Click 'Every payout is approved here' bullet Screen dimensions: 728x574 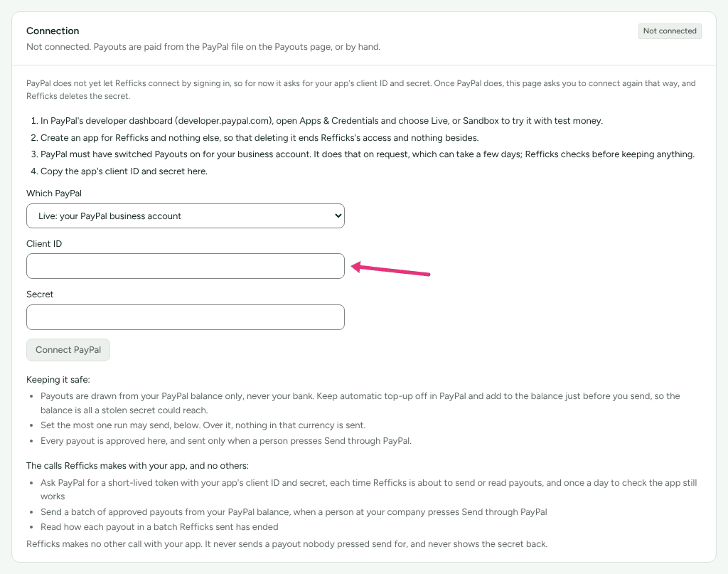point(226,441)
